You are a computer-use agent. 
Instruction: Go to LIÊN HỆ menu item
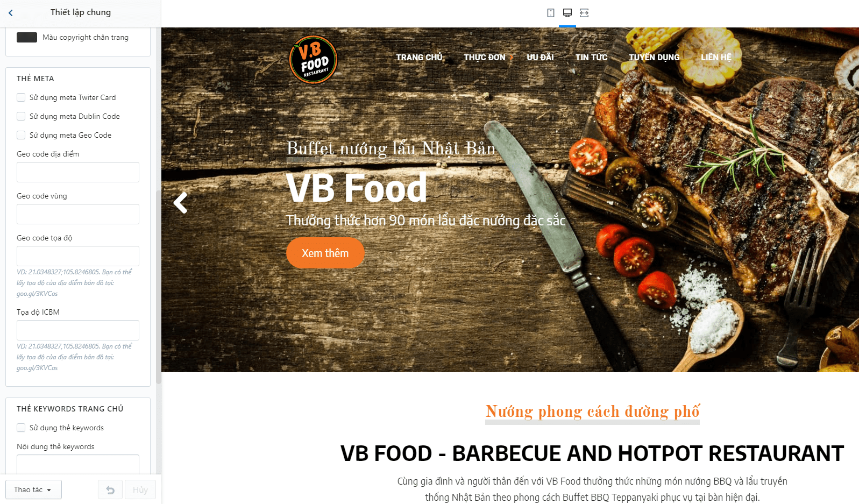716,57
